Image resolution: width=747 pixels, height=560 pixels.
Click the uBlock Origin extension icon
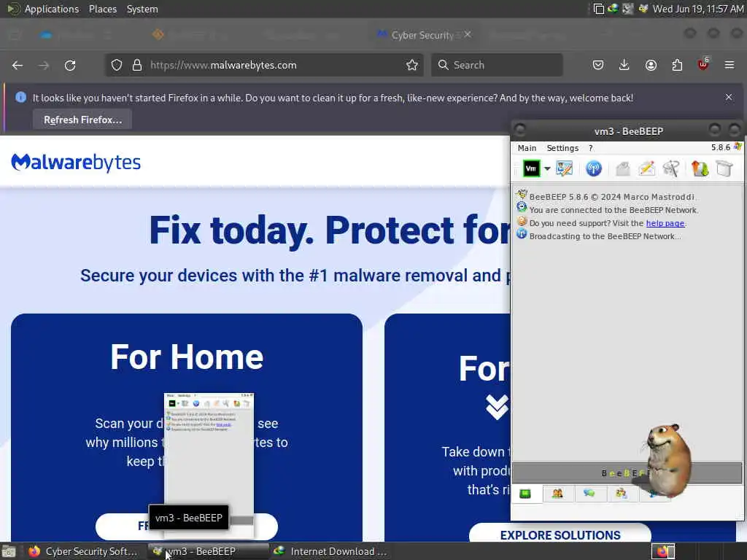(703, 64)
